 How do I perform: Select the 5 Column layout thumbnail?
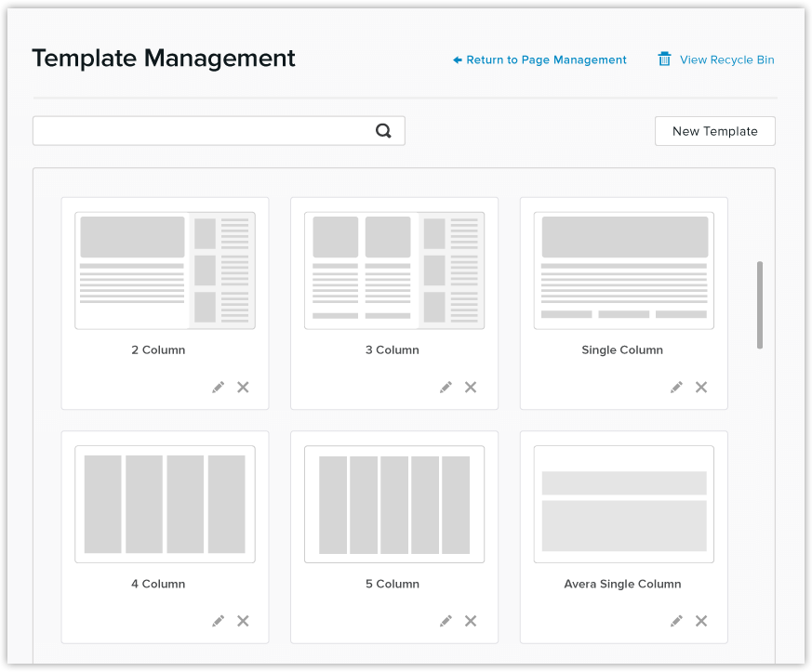pyautogui.click(x=394, y=505)
